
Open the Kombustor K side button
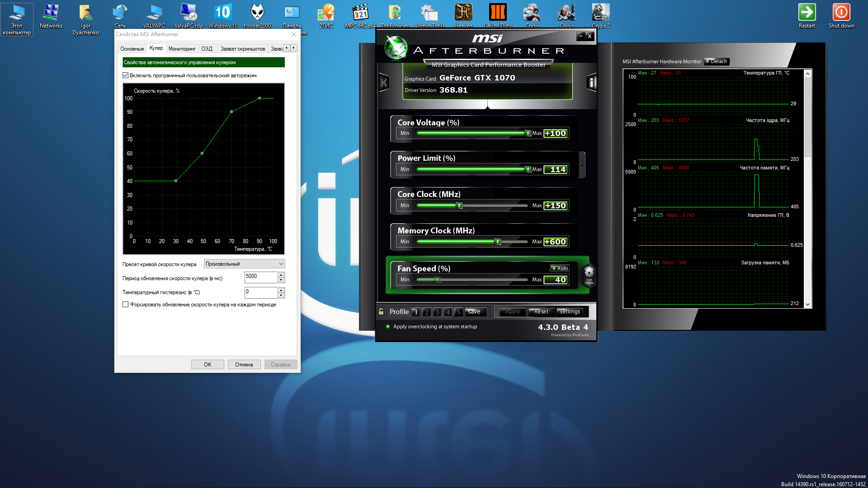(x=384, y=83)
